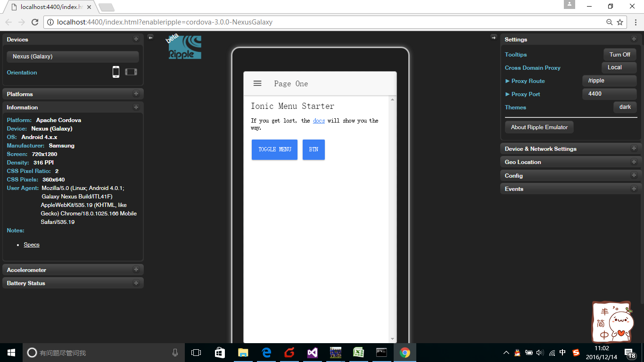The image size is (644, 362).
Task: Open the Nexus (Galaxy) device dropdown
Action: click(x=73, y=57)
